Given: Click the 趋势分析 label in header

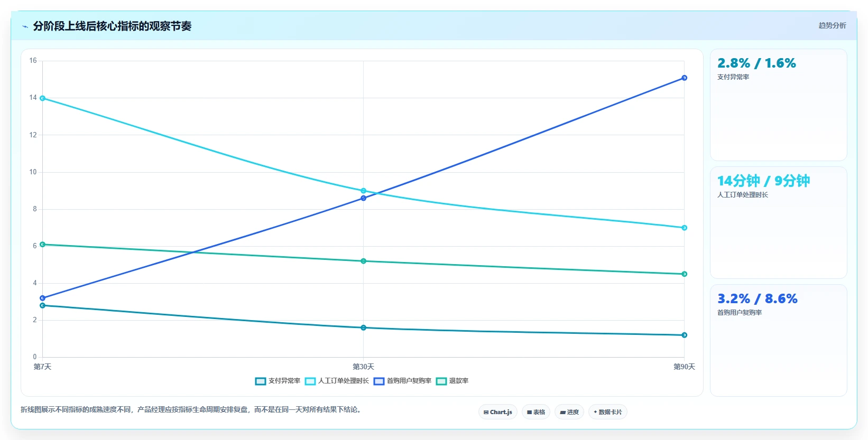Looking at the screenshot, I should (832, 25).
